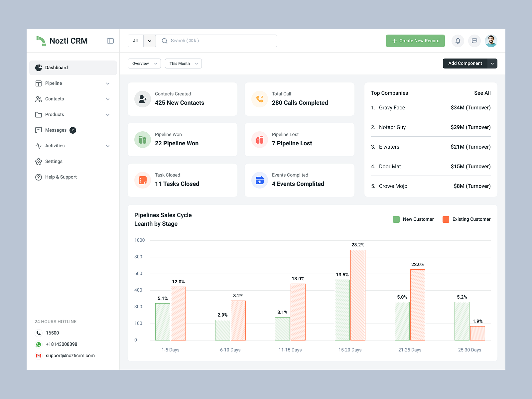
Task: Click the Events Complited calendar icon
Action: [x=260, y=180]
